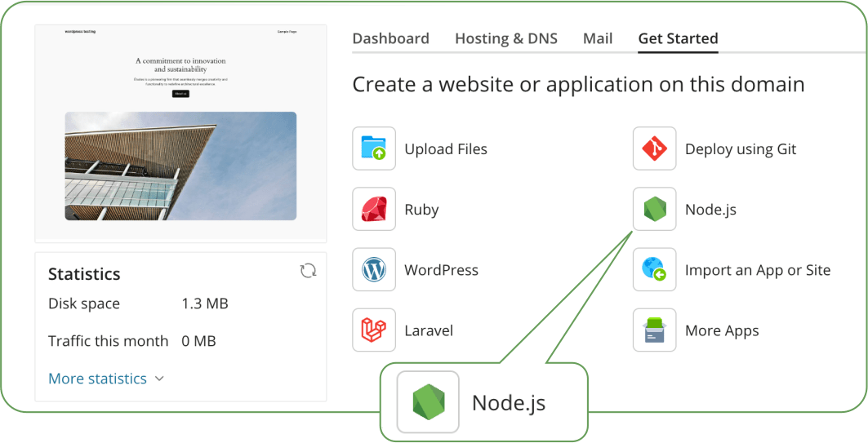Viewport: 868px width, 443px height.
Task: Click the About us button in the site preview
Action: point(180,94)
